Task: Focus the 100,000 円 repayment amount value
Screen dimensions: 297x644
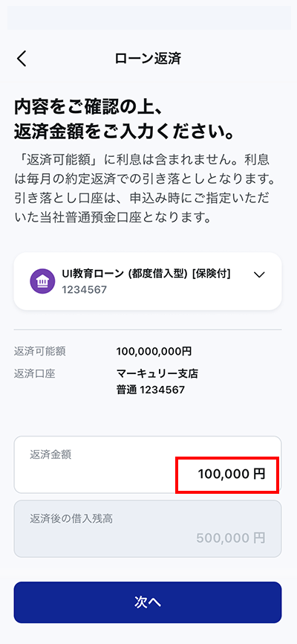Action: pos(232,474)
